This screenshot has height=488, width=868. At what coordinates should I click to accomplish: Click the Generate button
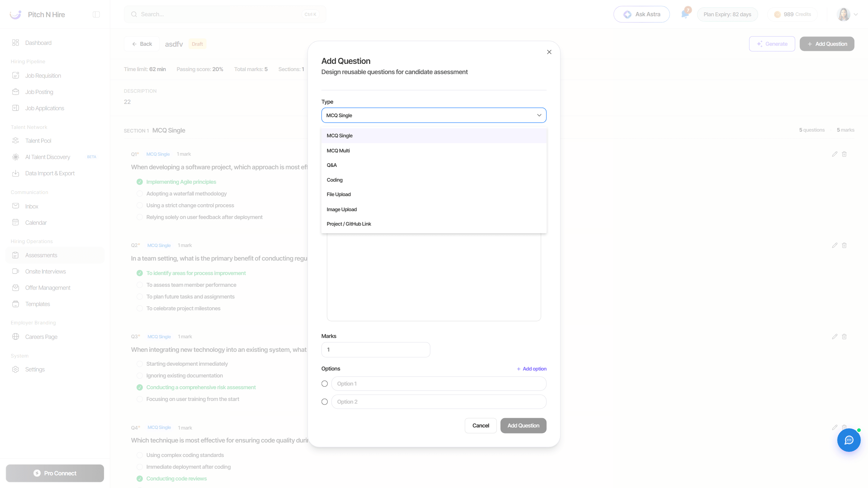[x=772, y=44]
